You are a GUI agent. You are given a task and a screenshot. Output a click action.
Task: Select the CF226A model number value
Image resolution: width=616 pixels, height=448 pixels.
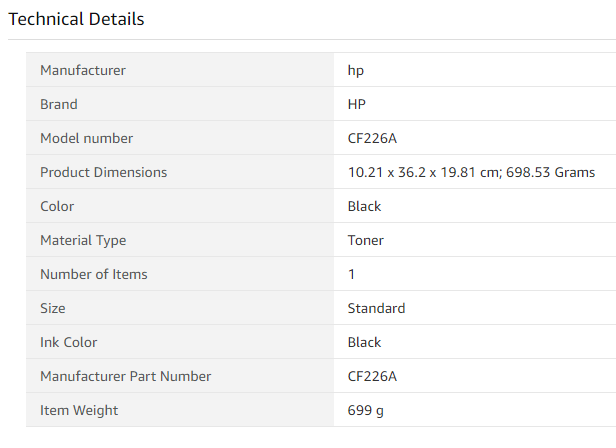[x=372, y=138]
